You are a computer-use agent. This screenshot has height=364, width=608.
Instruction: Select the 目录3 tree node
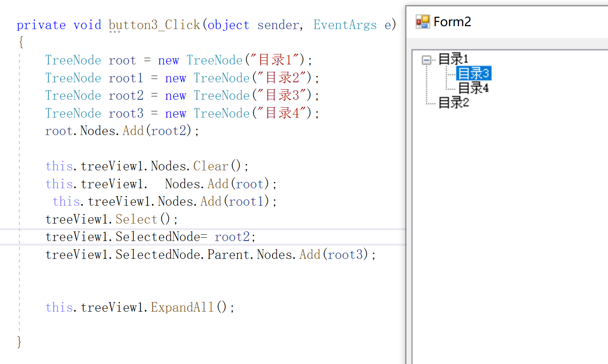[x=474, y=73]
